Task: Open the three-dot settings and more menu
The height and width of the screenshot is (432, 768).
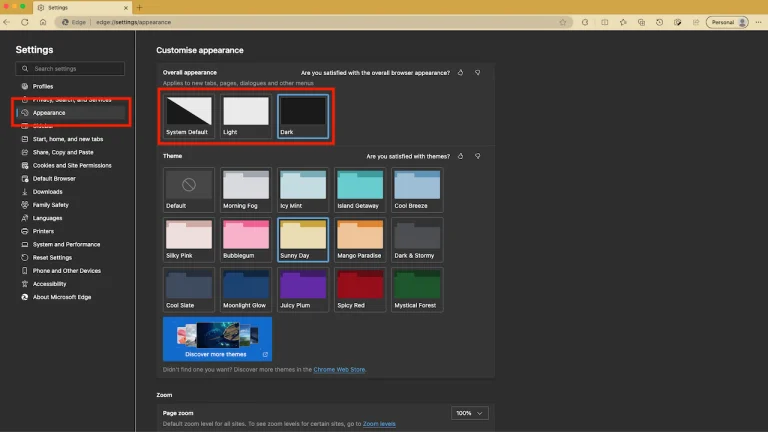Action: [x=758, y=22]
